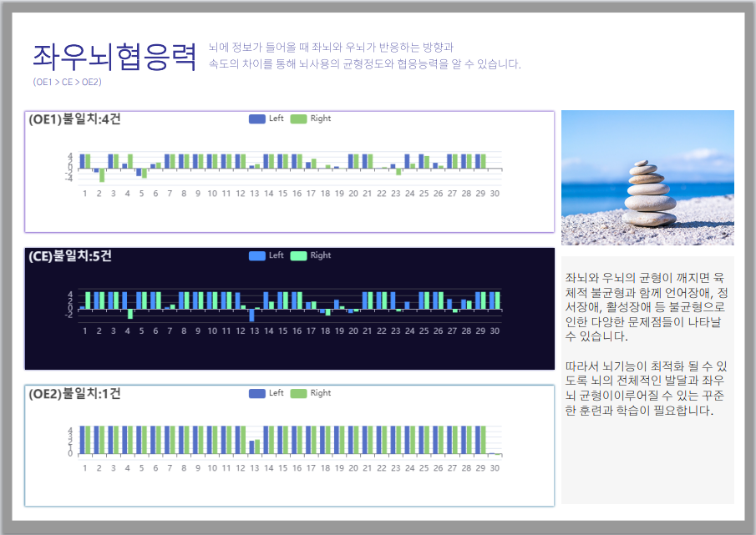Toggle the Right series in OE1 chart legend
The height and width of the screenshot is (535, 756).
(x=311, y=119)
